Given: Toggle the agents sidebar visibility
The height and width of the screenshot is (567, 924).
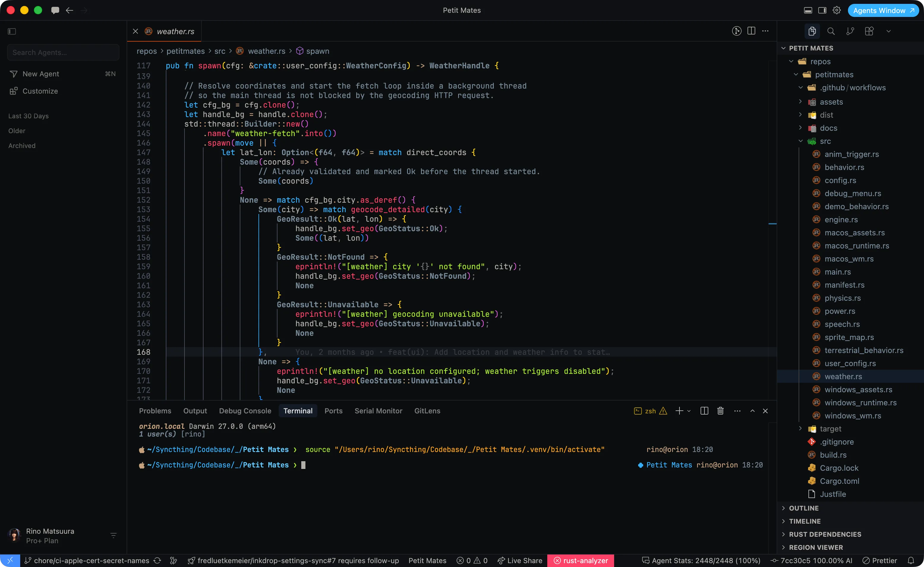Looking at the screenshot, I should [12, 31].
